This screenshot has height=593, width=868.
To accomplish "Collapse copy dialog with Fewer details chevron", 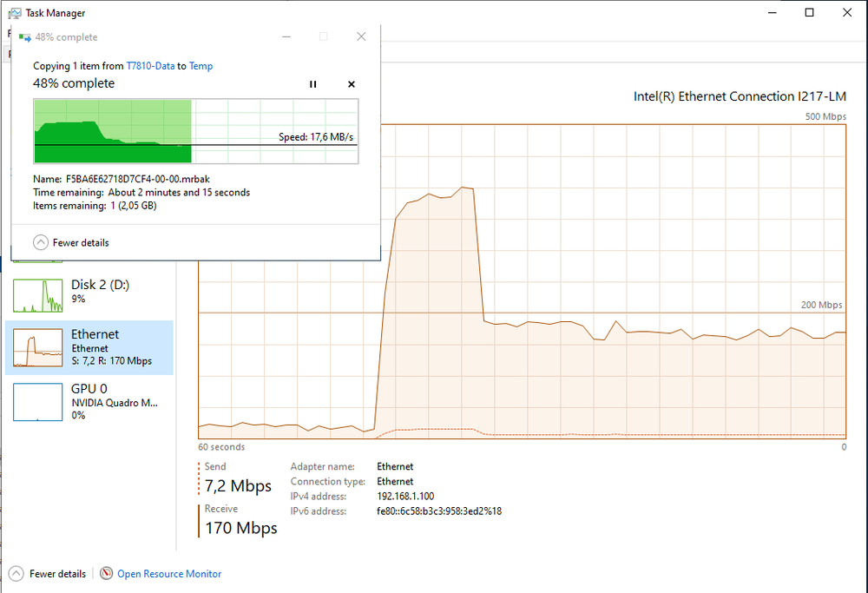I will (x=41, y=242).
